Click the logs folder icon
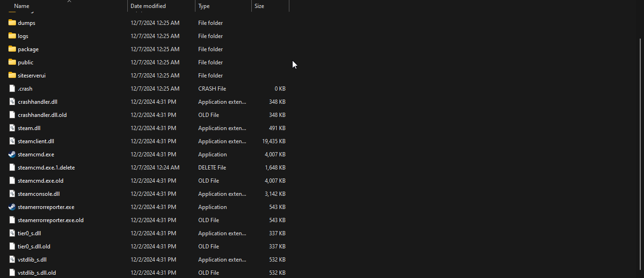 coord(12,36)
